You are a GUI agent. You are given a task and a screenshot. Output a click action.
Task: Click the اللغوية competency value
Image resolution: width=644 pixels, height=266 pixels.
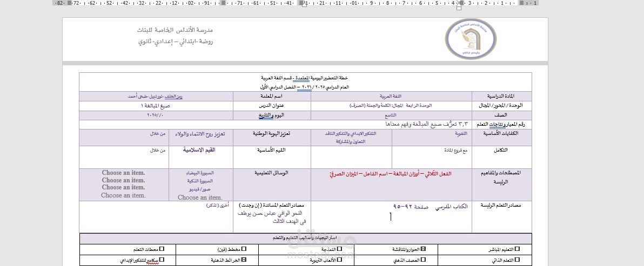point(461,134)
